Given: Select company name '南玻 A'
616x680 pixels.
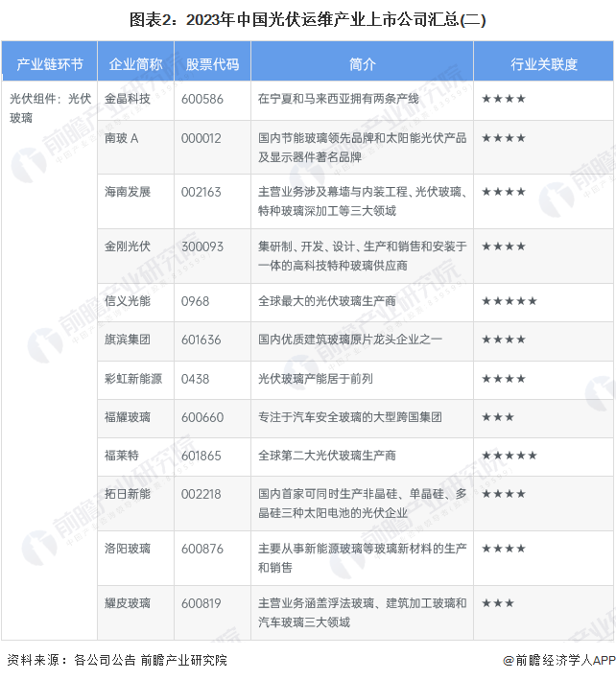Looking at the screenshot, I should [121, 138].
